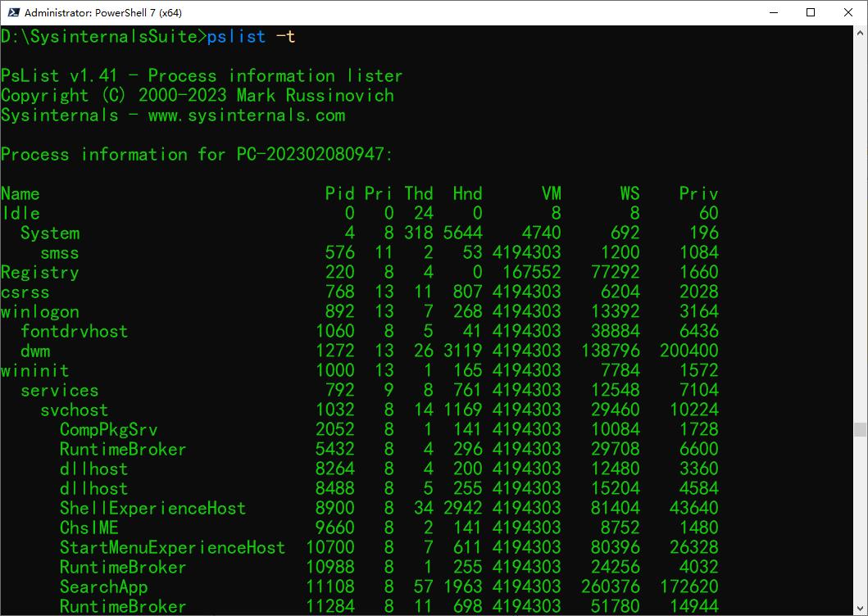The height and width of the screenshot is (616, 868).
Task: Click the 'Registry' process name
Action: point(40,272)
